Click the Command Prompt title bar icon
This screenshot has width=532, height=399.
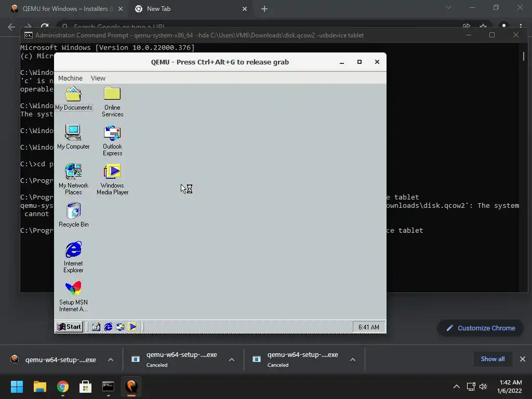(29, 35)
